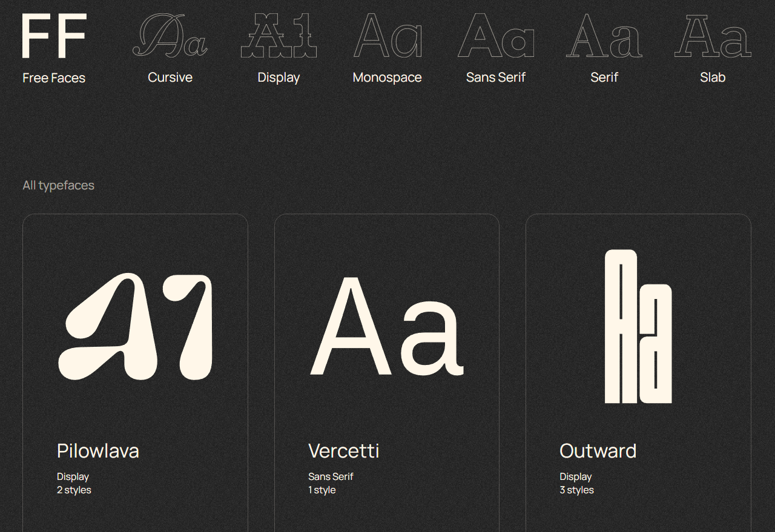Open the Pilowlava typeface preview image

point(135,327)
